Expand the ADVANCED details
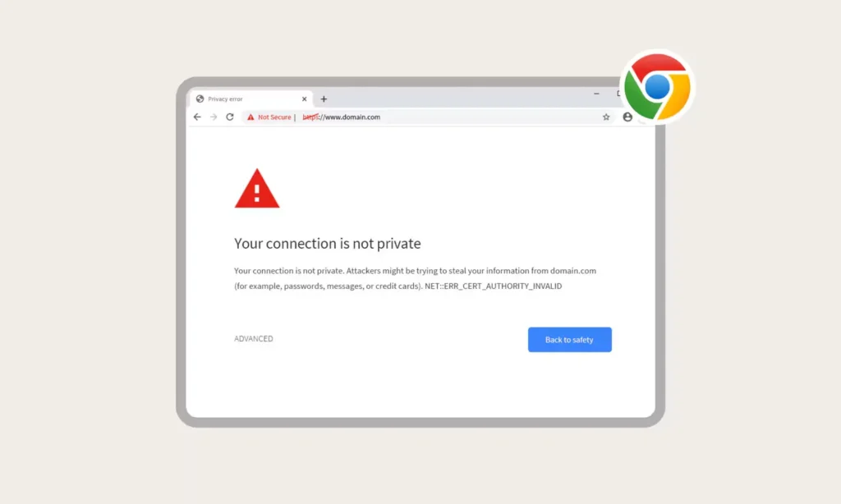The width and height of the screenshot is (841, 504). (x=253, y=338)
